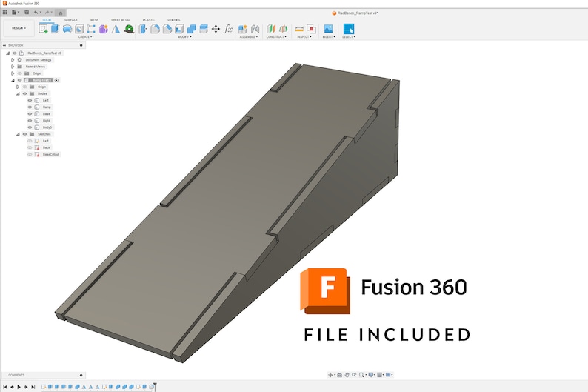Hide the Body5 body
The width and height of the screenshot is (588, 392).
30,127
